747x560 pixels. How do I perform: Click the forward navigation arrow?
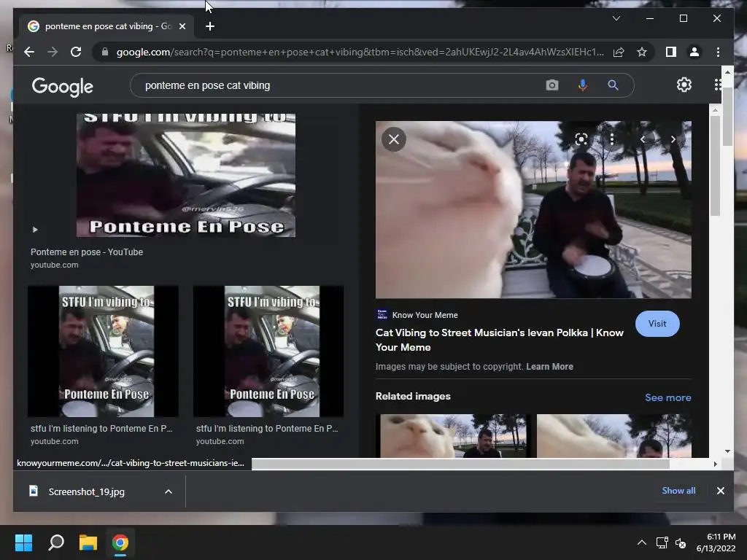pyautogui.click(x=53, y=52)
